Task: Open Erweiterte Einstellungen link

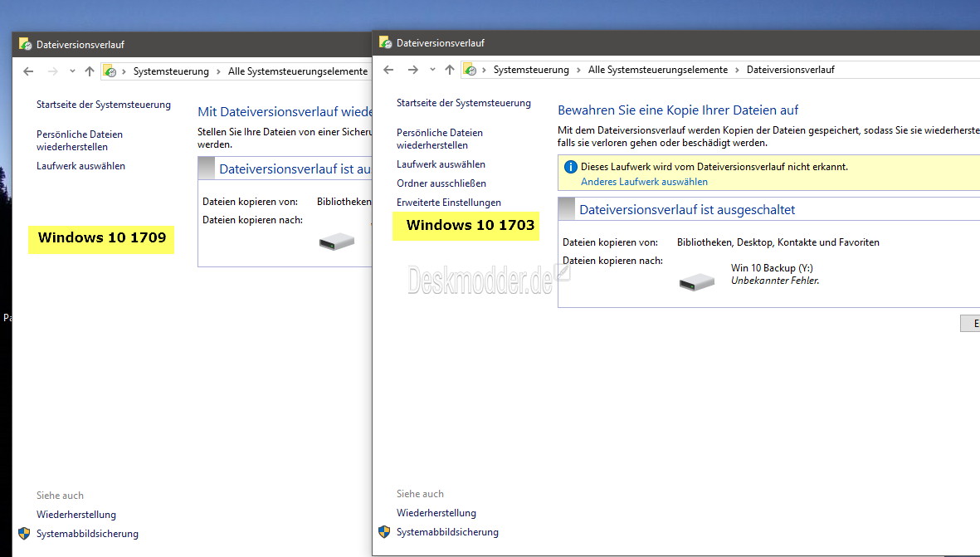Action: click(x=449, y=202)
